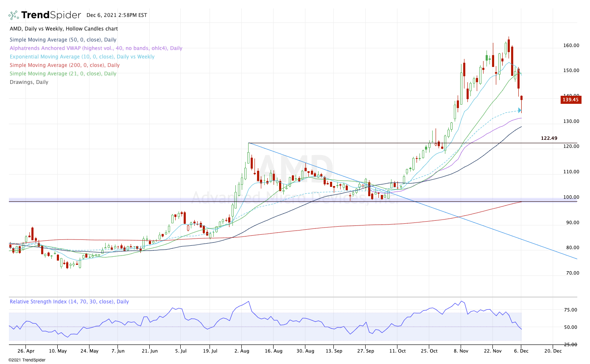Click the 122.49 horizontal line price label
Viewport: 590px width, 364px height.
(549, 138)
